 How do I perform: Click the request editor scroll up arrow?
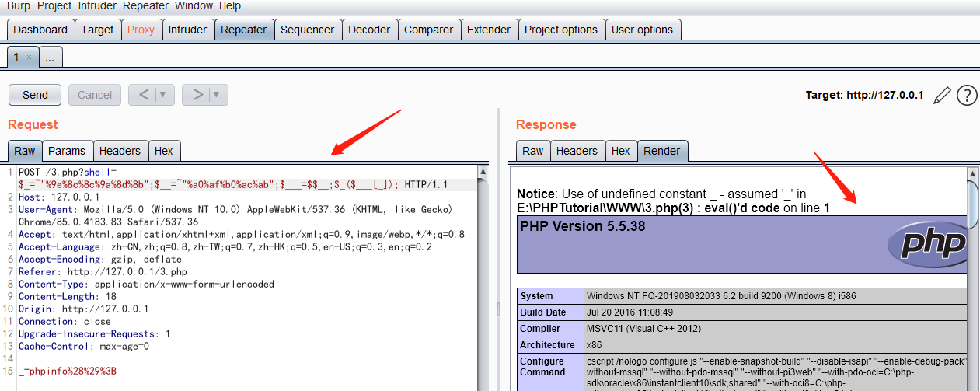pos(483,172)
